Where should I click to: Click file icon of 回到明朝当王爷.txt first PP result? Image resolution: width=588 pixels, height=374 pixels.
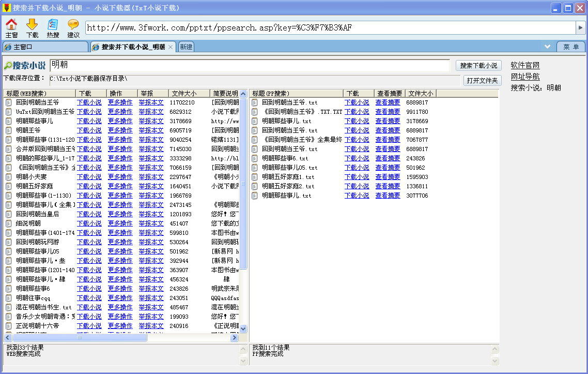click(x=255, y=102)
